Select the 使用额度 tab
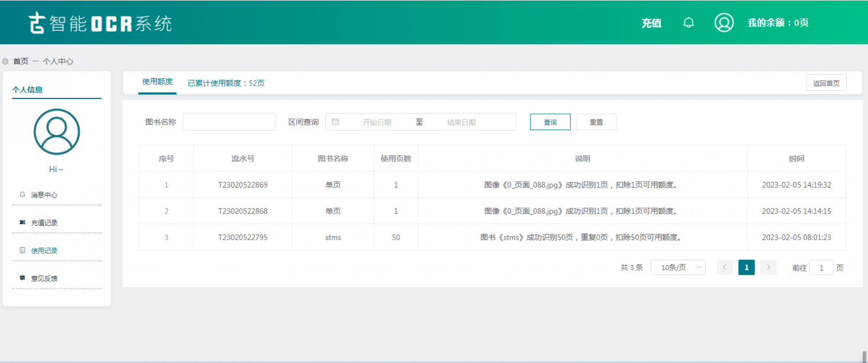This screenshot has height=363, width=868. pos(157,82)
